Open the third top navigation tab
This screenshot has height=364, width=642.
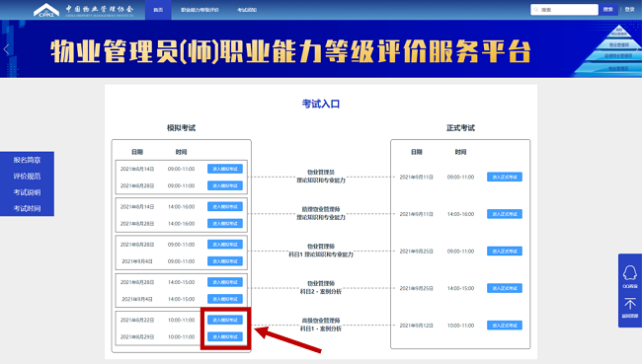(247, 10)
